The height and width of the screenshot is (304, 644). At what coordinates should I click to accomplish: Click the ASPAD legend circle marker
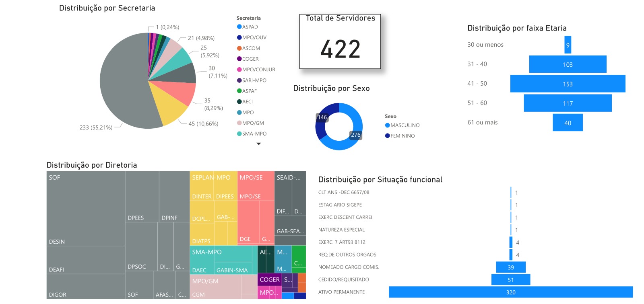coord(239,27)
